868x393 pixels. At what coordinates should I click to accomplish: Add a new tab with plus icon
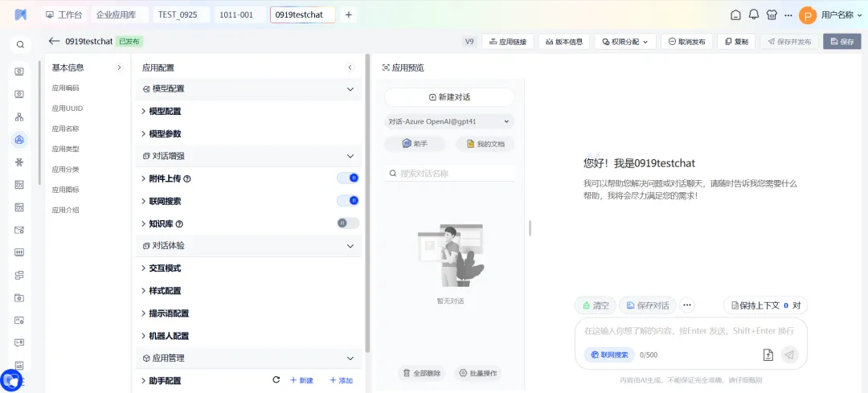point(348,15)
